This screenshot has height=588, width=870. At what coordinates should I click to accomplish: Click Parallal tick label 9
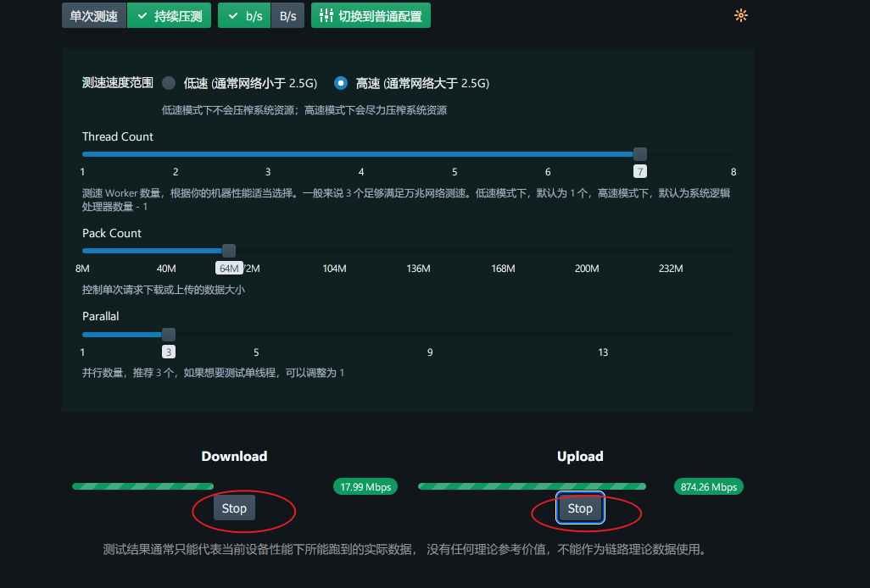[x=430, y=352]
